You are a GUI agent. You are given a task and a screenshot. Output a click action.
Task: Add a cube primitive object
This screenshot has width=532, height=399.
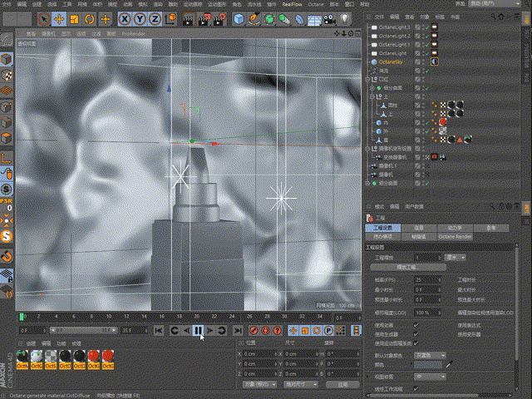[x=239, y=19]
